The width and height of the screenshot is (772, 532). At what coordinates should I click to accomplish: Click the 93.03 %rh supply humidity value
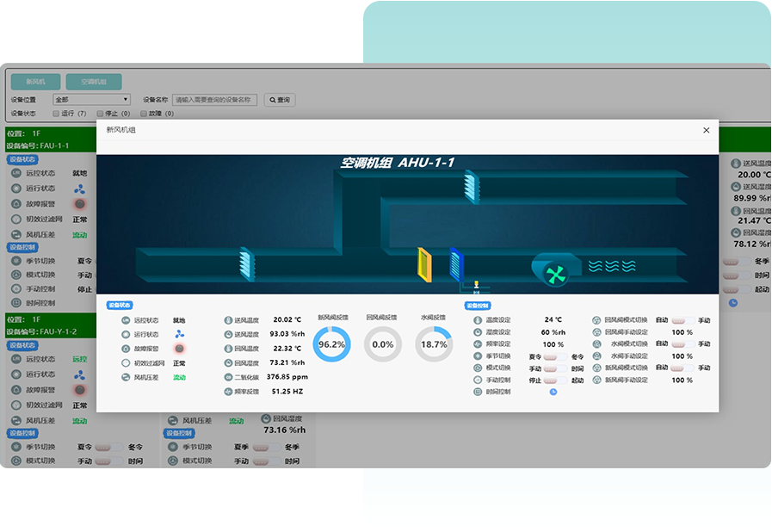click(287, 335)
